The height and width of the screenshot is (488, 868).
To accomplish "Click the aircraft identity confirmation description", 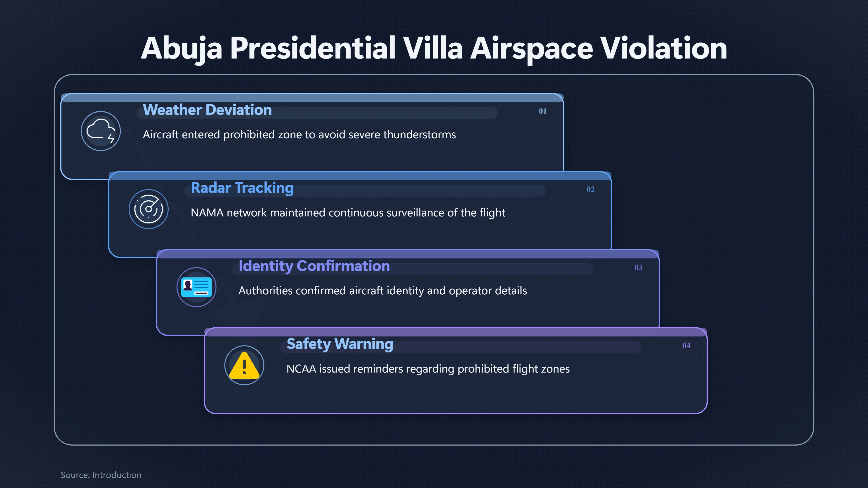I will click(x=382, y=291).
